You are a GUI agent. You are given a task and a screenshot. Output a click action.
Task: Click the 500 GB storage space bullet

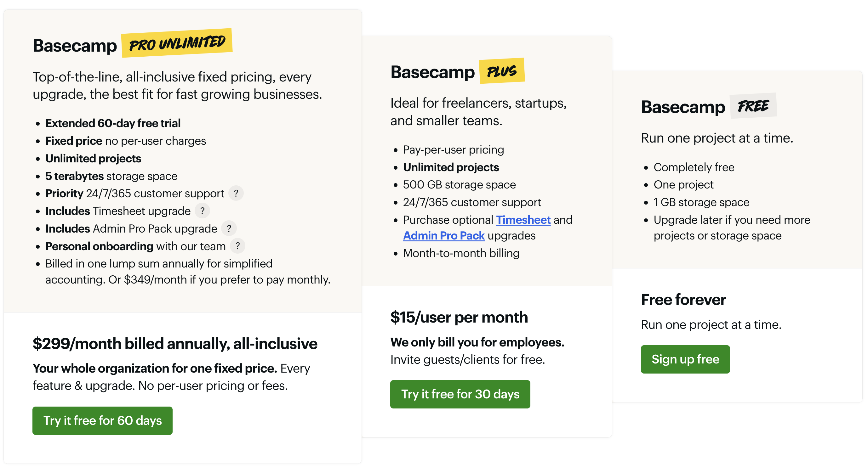coord(459,184)
